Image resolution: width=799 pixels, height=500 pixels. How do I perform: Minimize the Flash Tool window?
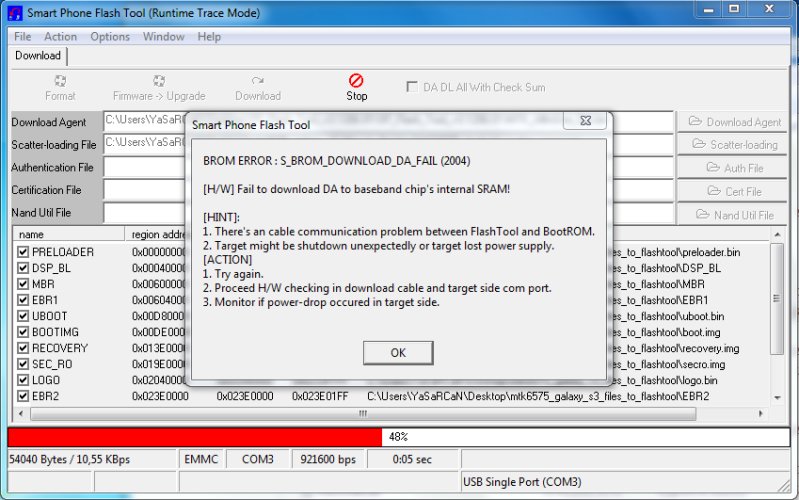[708, 10]
